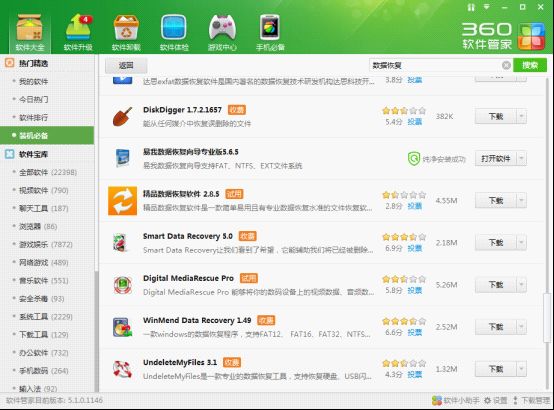This screenshot has width=554, height=410.
Task: Open the 软件体检 software checkup tab
Action: [174, 33]
